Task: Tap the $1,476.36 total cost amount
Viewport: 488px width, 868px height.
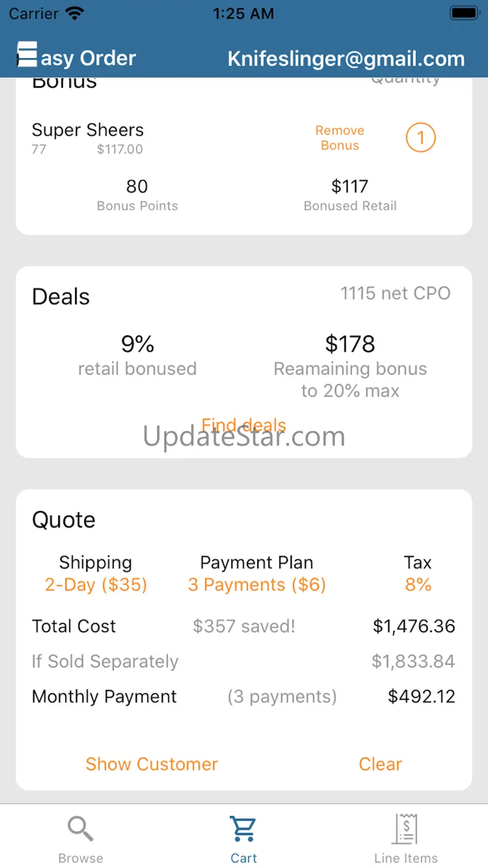Action: pyautogui.click(x=414, y=626)
